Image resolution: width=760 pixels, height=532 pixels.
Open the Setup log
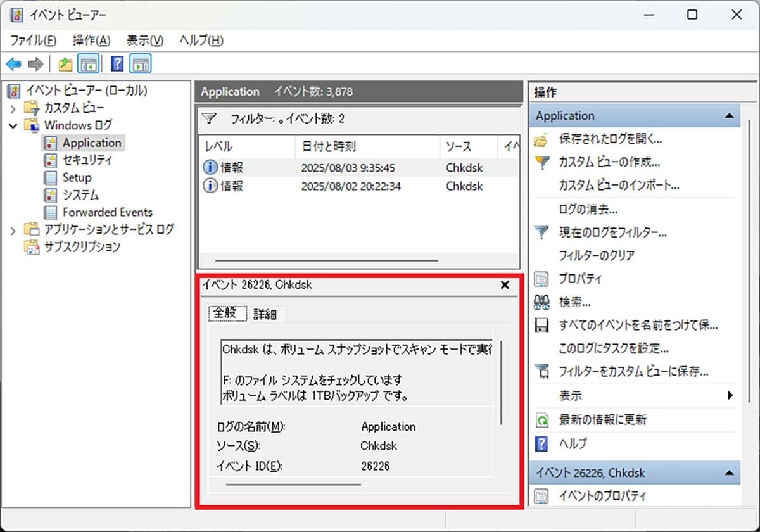click(x=77, y=177)
